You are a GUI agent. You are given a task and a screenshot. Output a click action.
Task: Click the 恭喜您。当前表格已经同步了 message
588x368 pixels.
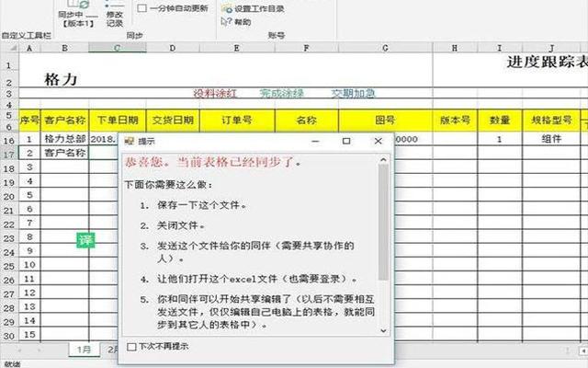click(x=212, y=162)
